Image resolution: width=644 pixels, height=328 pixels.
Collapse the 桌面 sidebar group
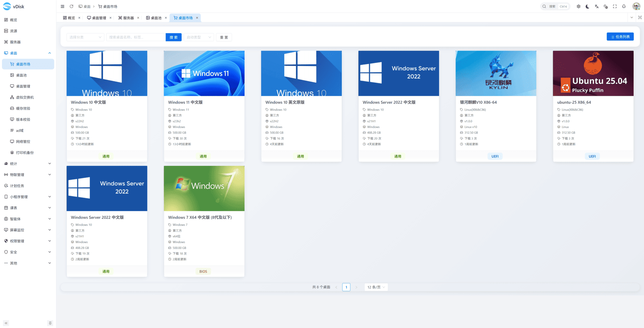click(x=28, y=53)
